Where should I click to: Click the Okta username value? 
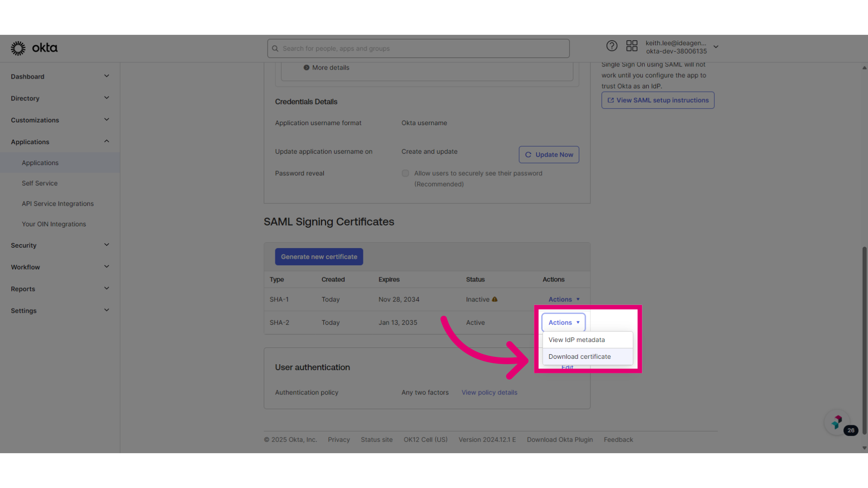coord(424,123)
